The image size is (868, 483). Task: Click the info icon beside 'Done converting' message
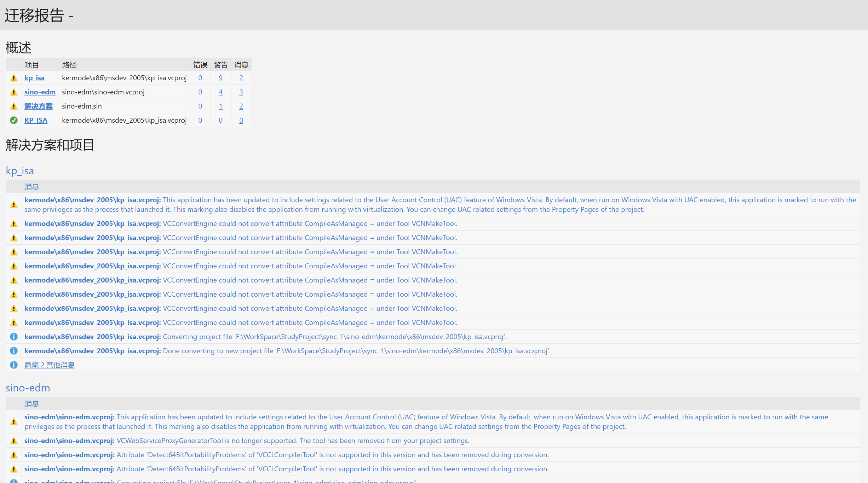click(x=14, y=351)
